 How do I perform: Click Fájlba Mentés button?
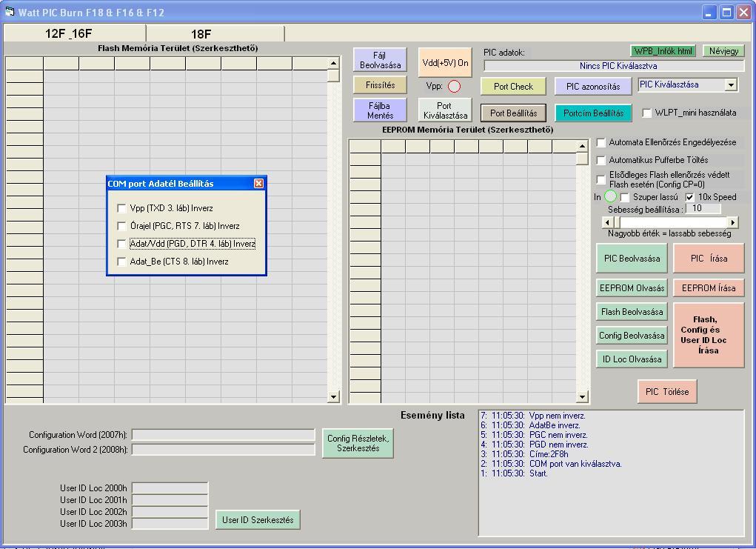tap(380, 110)
